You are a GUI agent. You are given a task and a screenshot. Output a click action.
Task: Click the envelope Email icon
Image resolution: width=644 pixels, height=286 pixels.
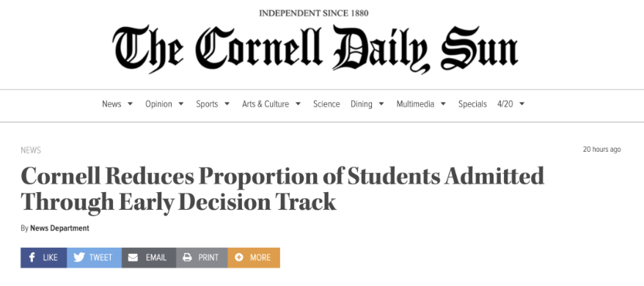click(x=133, y=257)
